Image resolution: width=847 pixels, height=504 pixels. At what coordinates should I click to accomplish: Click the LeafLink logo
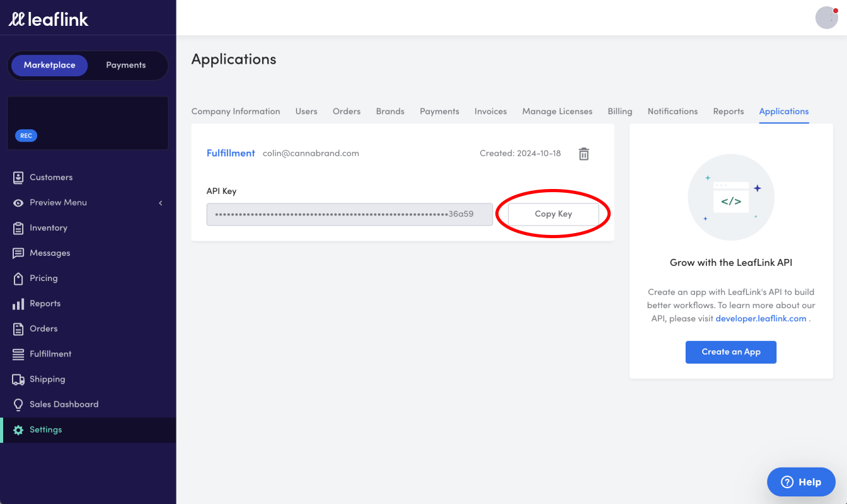pos(49,19)
